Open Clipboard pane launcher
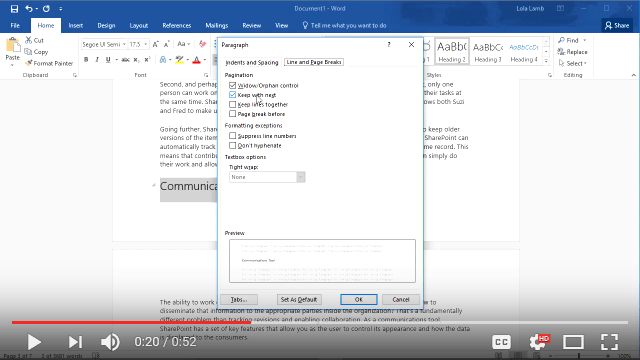The height and width of the screenshot is (360, 640). pos(75,75)
